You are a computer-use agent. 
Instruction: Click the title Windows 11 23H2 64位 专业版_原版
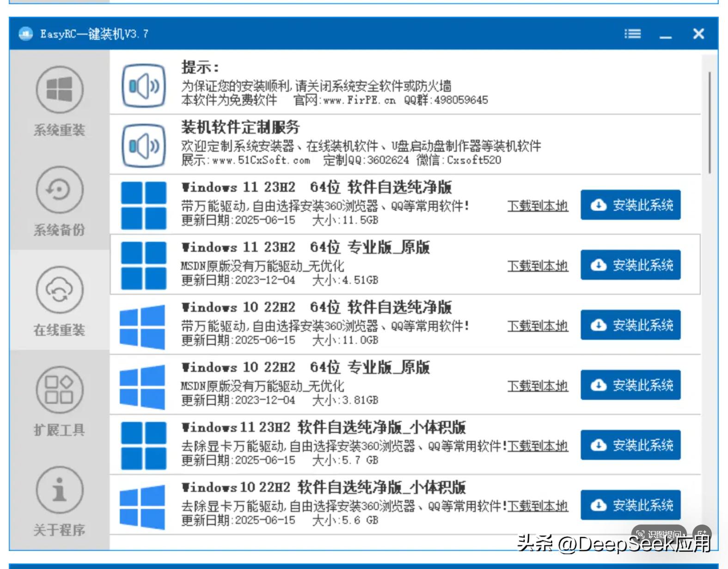pyautogui.click(x=305, y=247)
